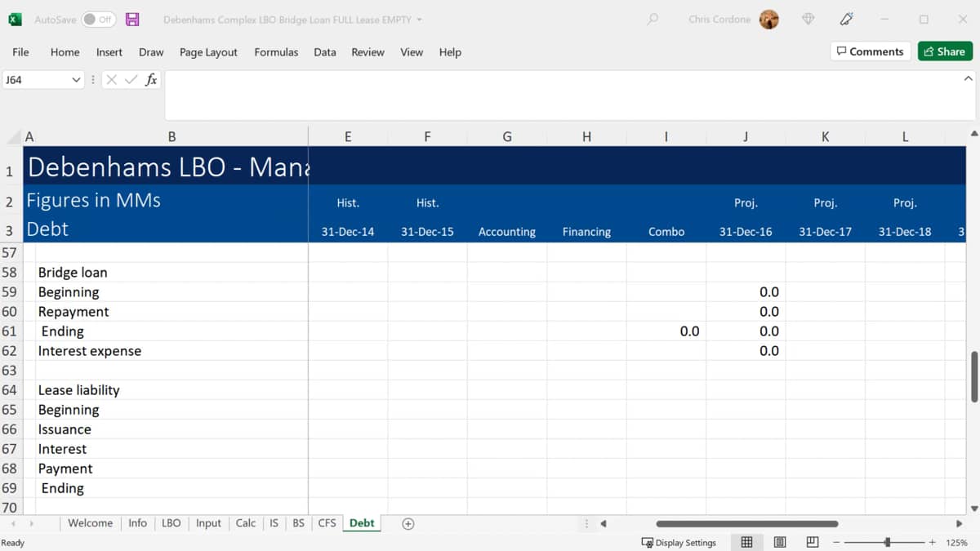The height and width of the screenshot is (551, 980).
Task: Add a new sheet with the plus icon
Action: [x=408, y=524]
